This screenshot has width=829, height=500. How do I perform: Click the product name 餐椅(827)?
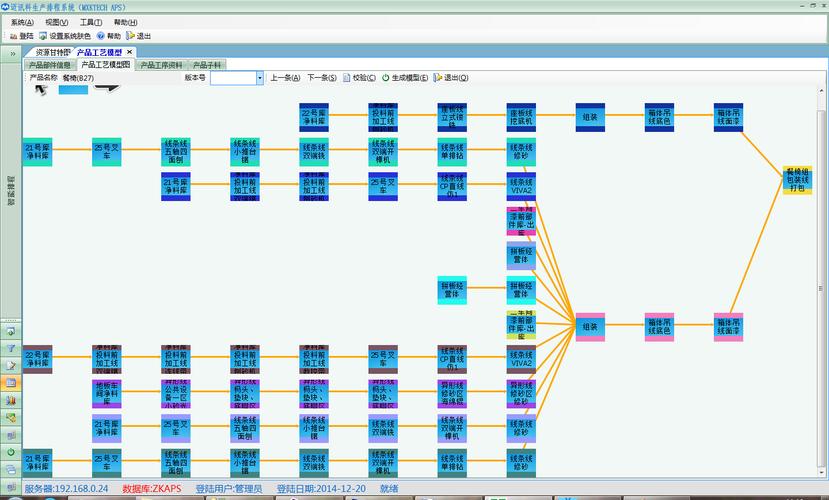[x=78, y=78]
